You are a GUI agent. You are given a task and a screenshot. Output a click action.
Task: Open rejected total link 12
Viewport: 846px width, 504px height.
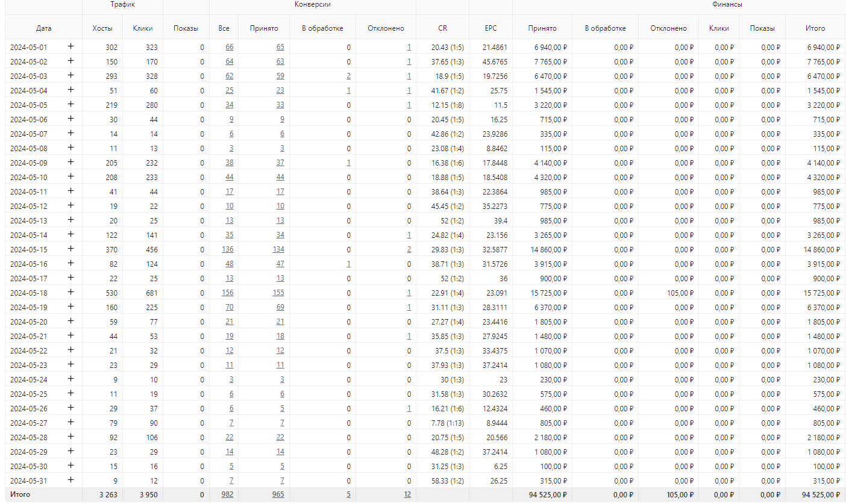click(x=408, y=494)
